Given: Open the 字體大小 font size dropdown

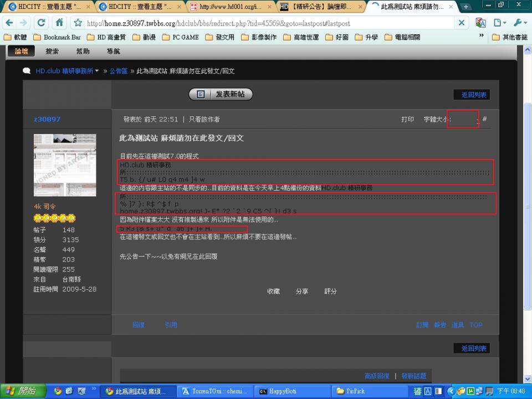Looking at the screenshot, I should [x=463, y=119].
